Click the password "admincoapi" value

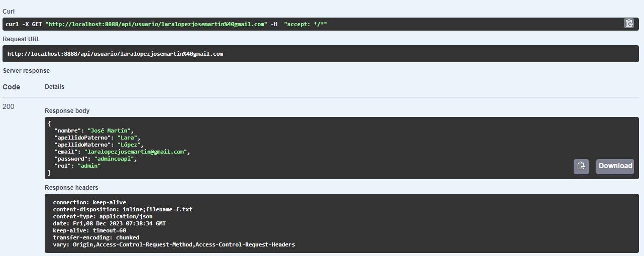click(115, 158)
